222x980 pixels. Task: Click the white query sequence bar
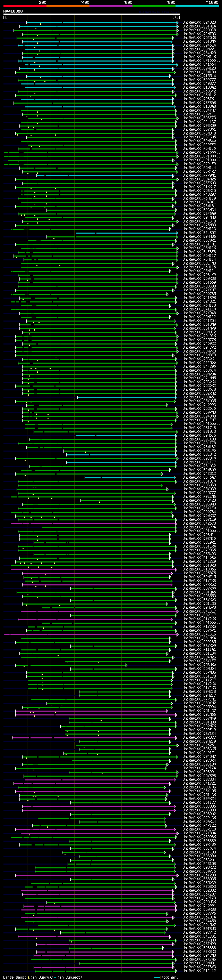click(x=92, y=15)
